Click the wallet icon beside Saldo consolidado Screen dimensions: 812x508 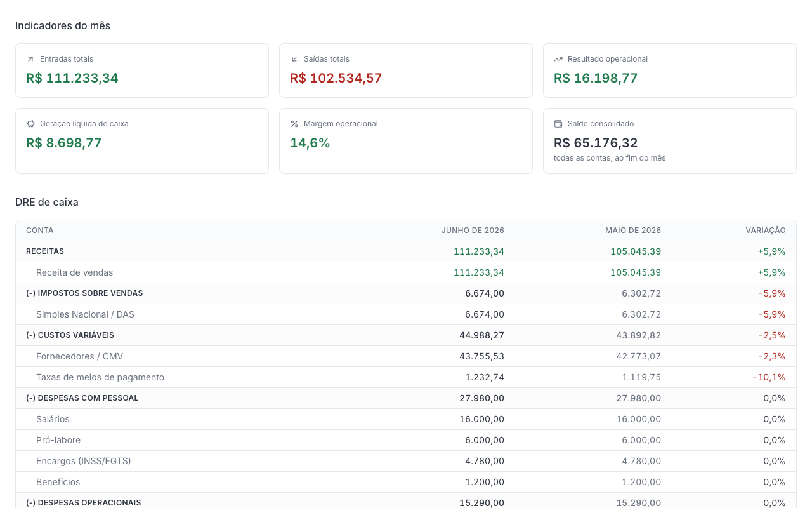(558, 124)
